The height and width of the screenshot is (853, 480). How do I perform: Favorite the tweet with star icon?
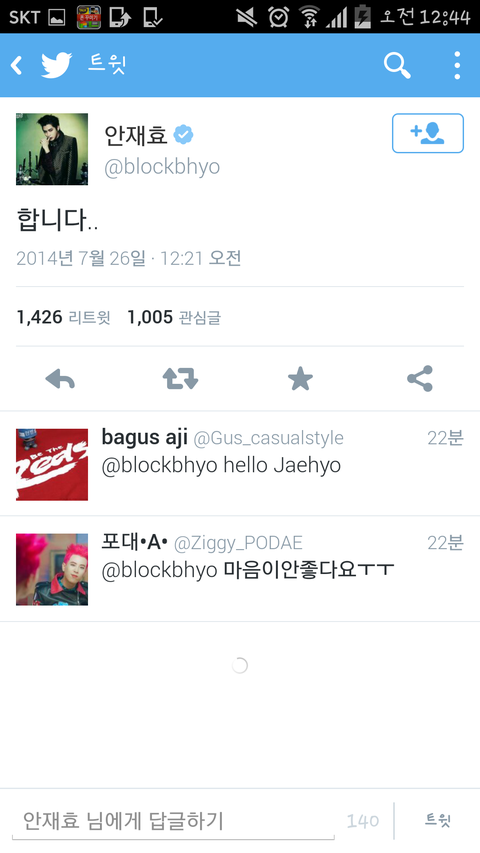tap(300, 379)
